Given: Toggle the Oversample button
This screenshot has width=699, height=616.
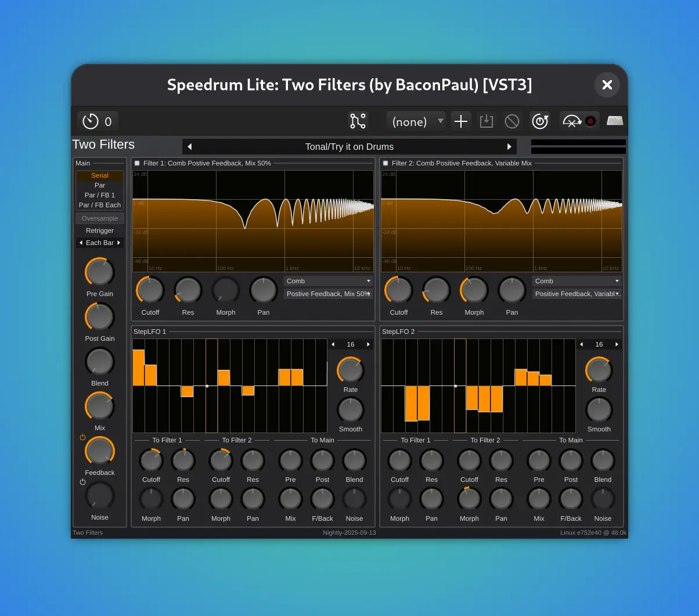Looking at the screenshot, I should click(100, 218).
